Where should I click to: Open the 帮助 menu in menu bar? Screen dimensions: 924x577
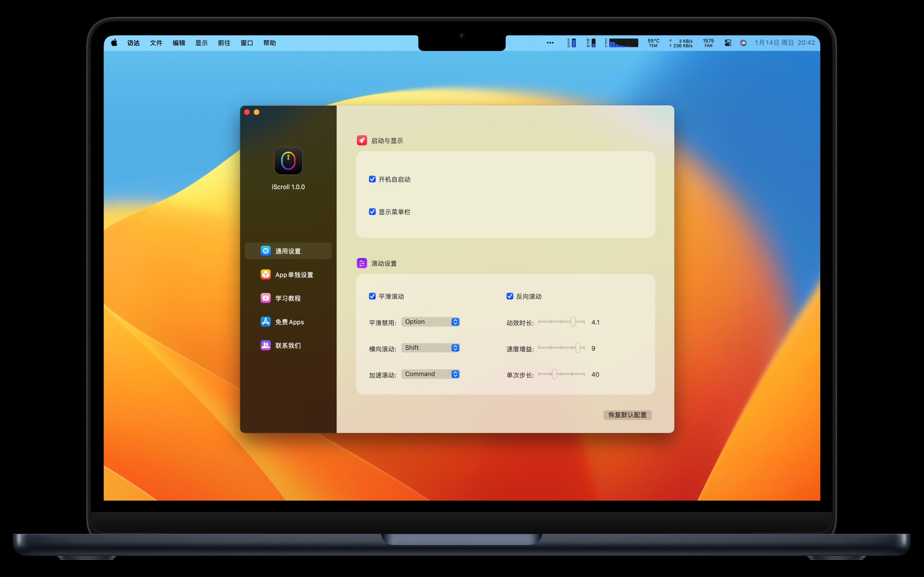click(269, 43)
